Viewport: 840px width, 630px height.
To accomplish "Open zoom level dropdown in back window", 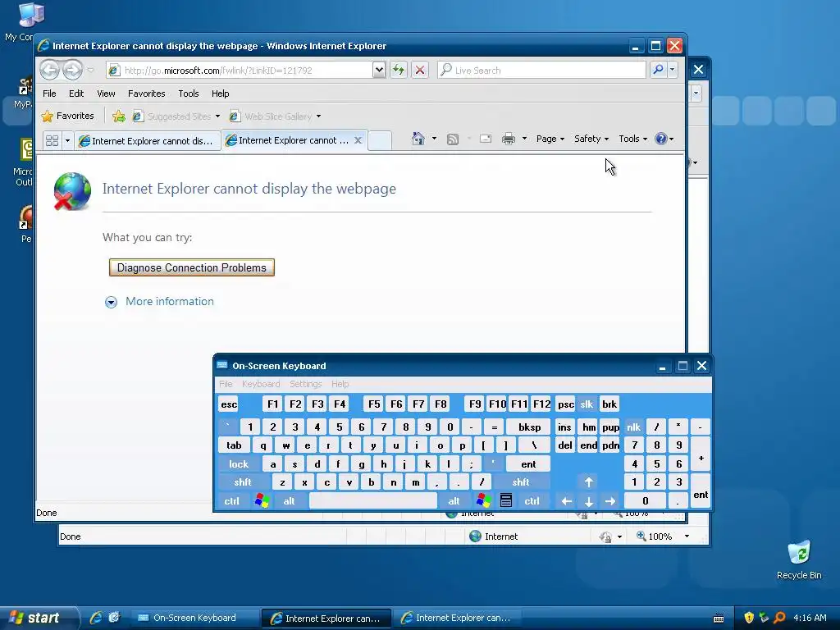I will [687, 536].
